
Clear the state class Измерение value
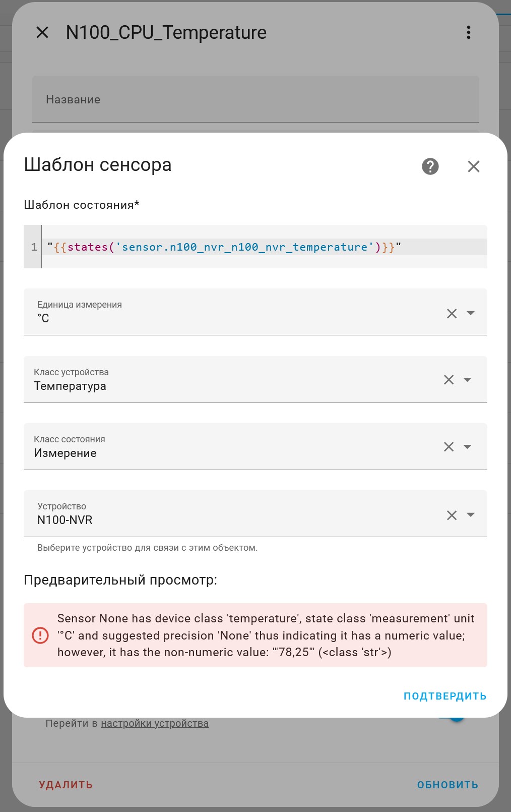[449, 447]
